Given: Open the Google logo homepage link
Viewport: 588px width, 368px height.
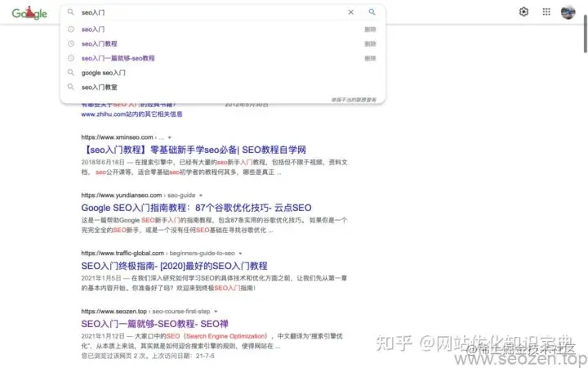Looking at the screenshot, I should (29, 13).
